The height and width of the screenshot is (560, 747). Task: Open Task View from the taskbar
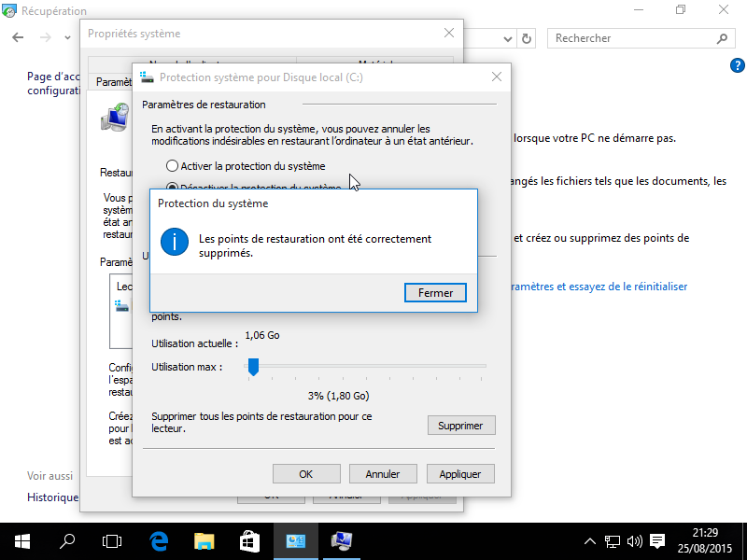[112, 540]
